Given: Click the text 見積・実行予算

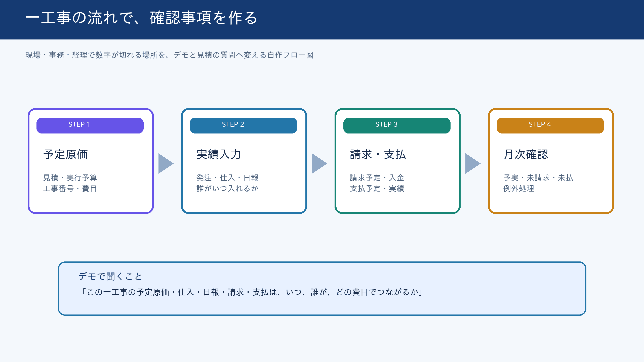Looking at the screenshot, I should (70, 177).
